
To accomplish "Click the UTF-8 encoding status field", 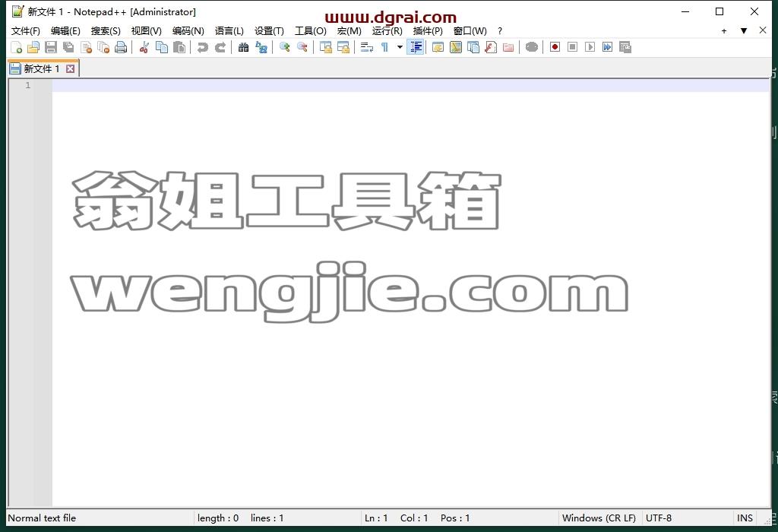I will coord(659,518).
